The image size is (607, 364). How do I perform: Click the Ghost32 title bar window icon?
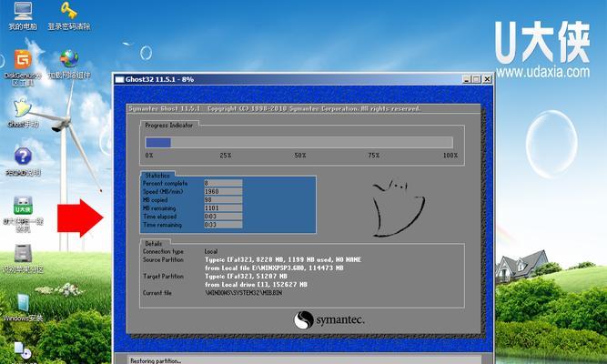[x=119, y=79]
